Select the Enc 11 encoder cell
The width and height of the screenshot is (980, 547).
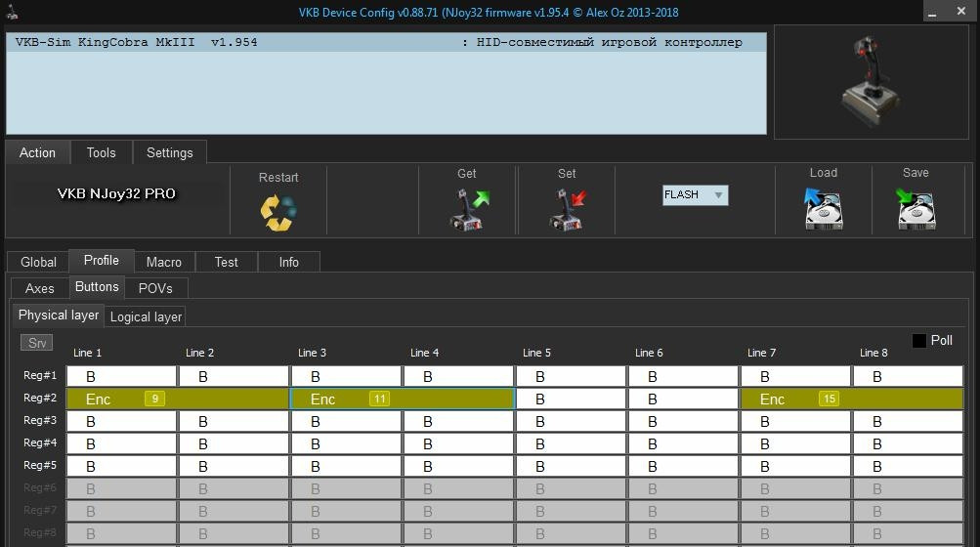point(403,399)
